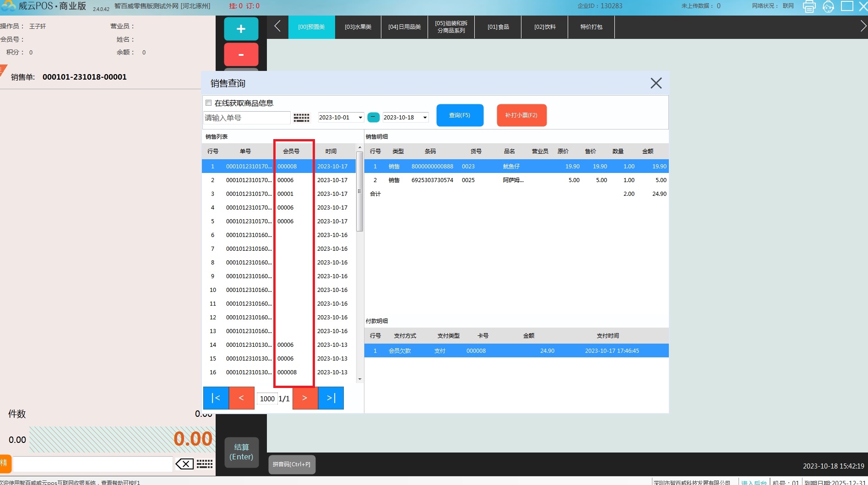Go to next page of sales list
868x485 pixels.
click(x=305, y=398)
